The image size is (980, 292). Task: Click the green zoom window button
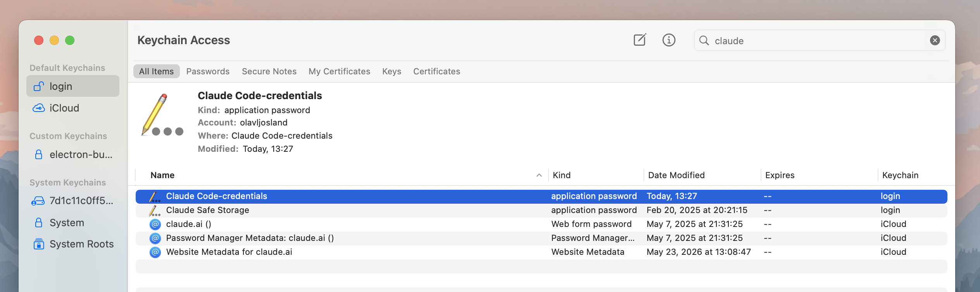pos(70,40)
